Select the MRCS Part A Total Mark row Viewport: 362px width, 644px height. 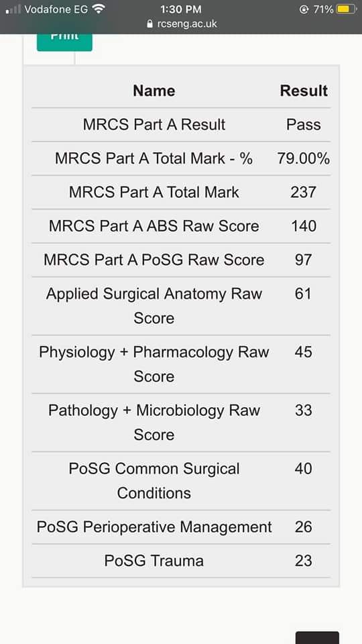point(181,193)
